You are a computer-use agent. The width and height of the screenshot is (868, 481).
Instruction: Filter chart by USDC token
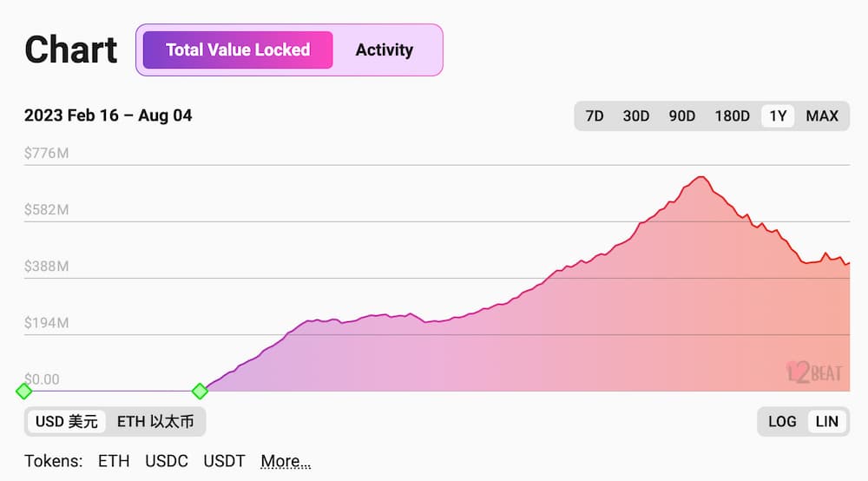point(167,461)
